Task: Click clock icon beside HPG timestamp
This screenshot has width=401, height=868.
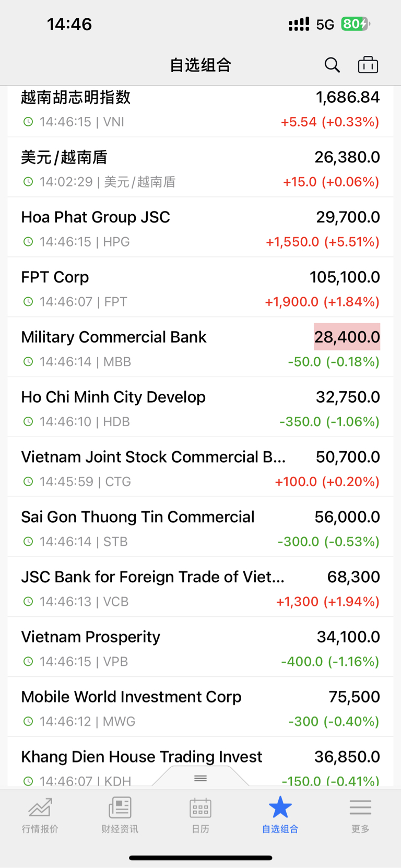Action: tap(28, 242)
